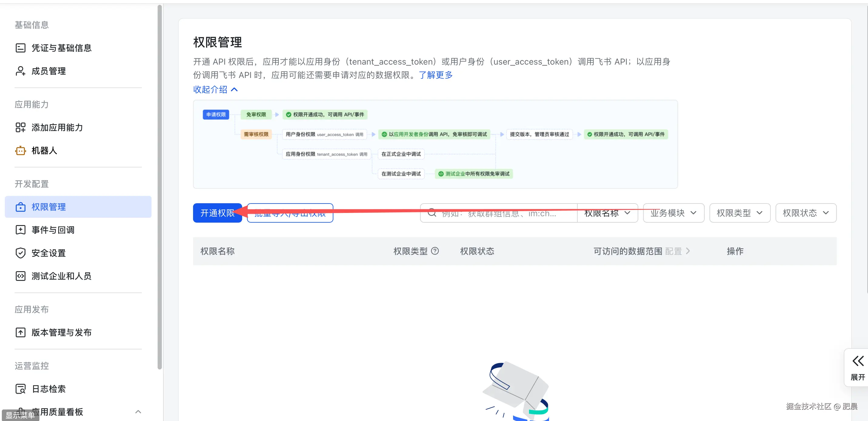Select the 权限管理 sidebar icon

pos(21,207)
